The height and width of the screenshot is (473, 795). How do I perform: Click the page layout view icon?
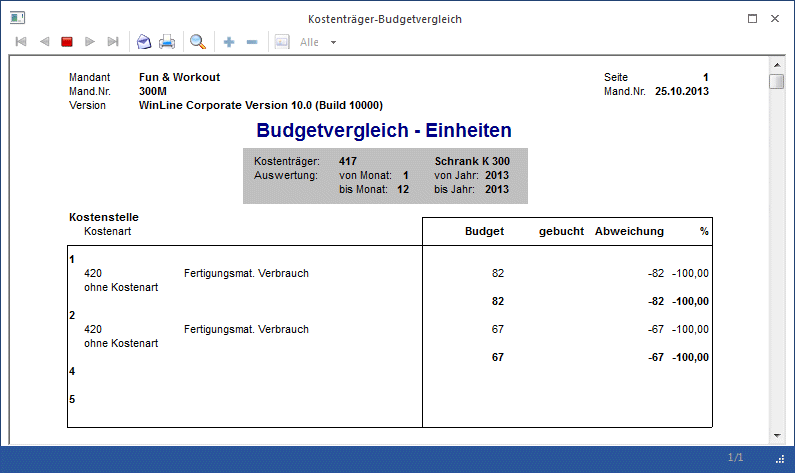pos(282,42)
